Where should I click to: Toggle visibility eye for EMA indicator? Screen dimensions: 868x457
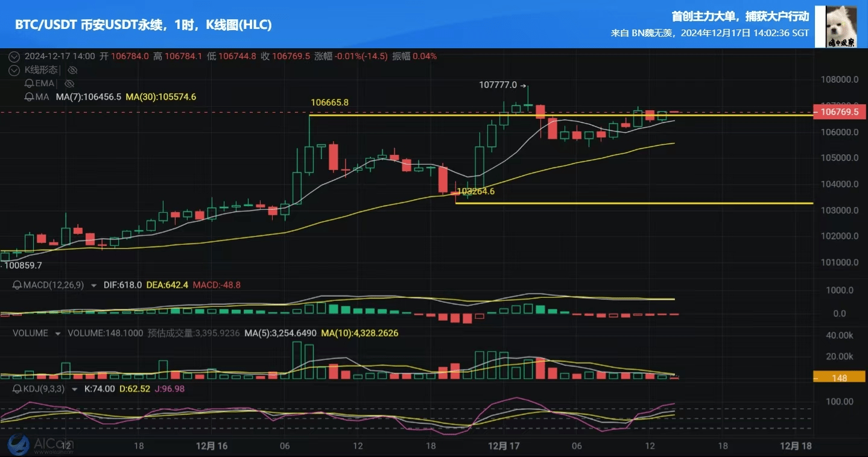[69, 83]
